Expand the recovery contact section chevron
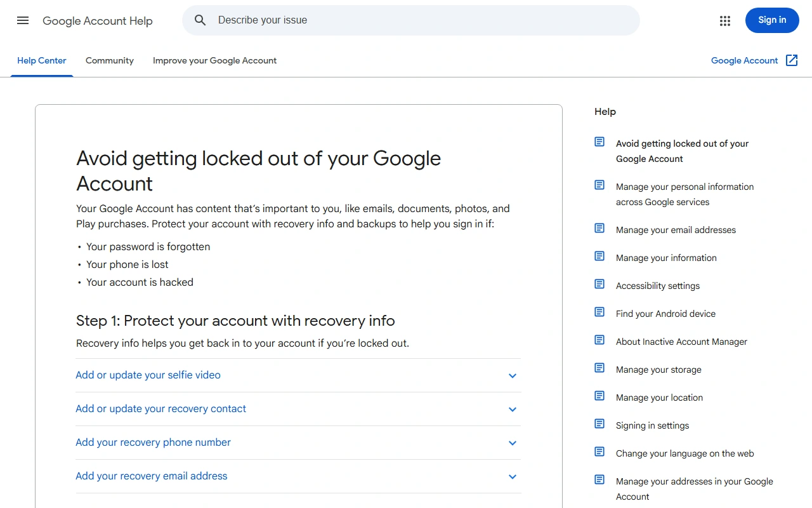The height and width of the screenshot is (508, 812). (x=513, y=410)
